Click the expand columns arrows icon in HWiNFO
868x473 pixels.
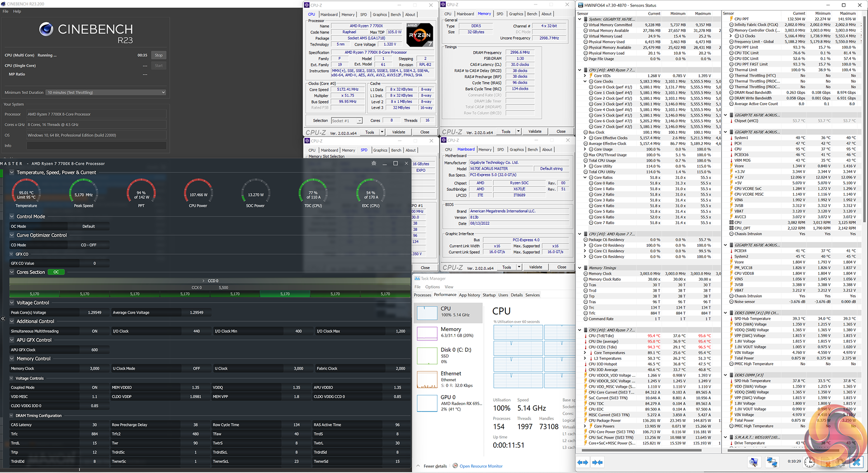tap(583, 462)
